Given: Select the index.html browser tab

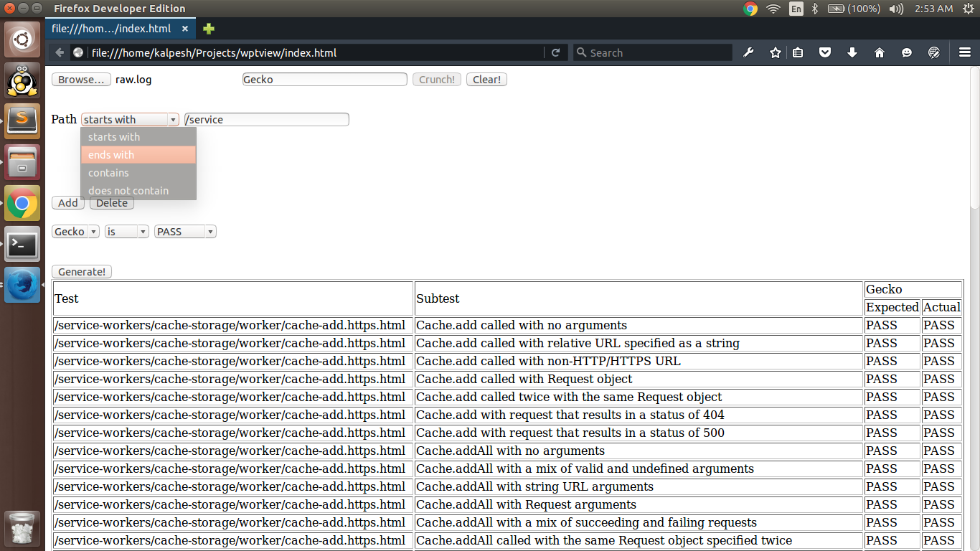Looking at the screenshot, I should coord(120,29).
